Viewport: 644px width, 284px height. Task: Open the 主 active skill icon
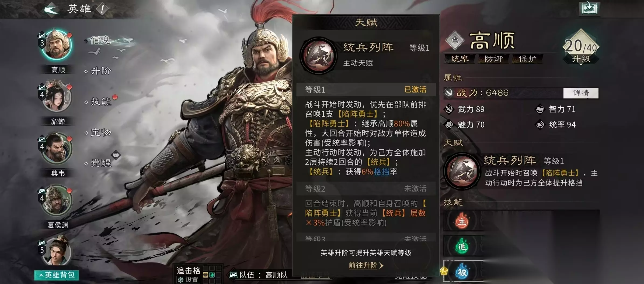tap(462, 221)
